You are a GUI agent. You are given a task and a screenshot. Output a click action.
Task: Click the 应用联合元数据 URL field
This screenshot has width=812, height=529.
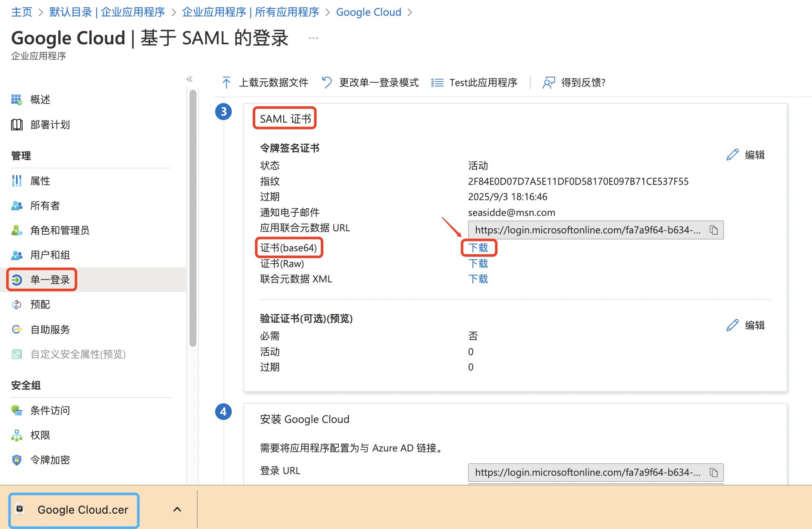(596, 230)
